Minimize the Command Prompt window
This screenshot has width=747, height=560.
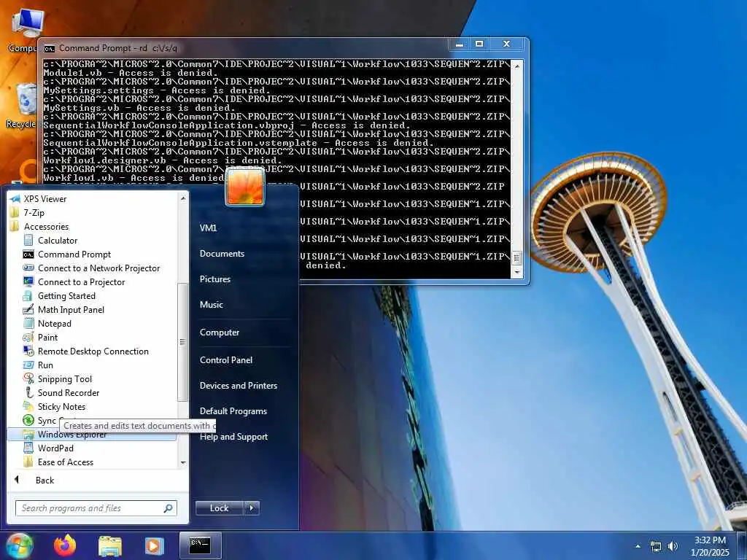[460, 44]
